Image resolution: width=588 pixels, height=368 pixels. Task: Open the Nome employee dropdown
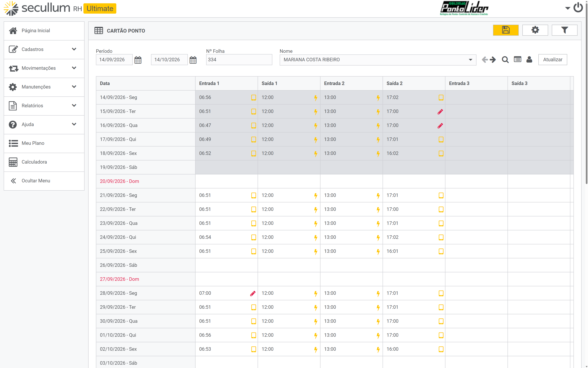tap(378, 60)
